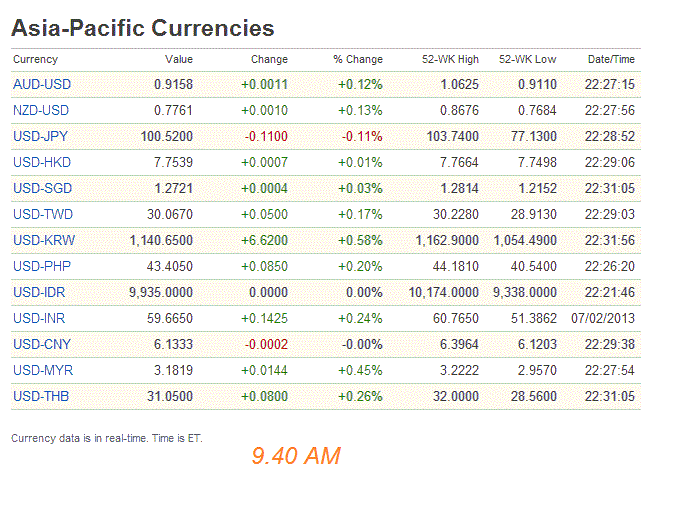Click the USD-TWD link
The image size is (697, 509).
tap(43, 214)
